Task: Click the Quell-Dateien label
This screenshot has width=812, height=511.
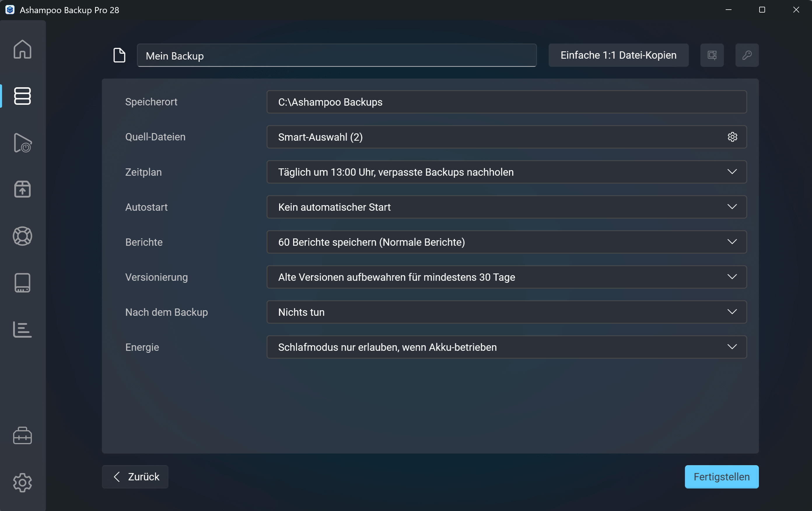Action: pyautogui.click(x=155, y=137)
